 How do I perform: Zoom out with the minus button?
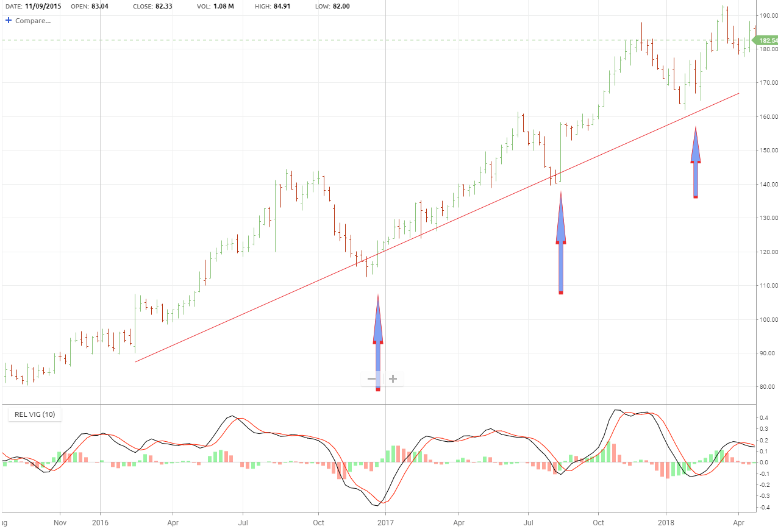click(x=372, y=379)
